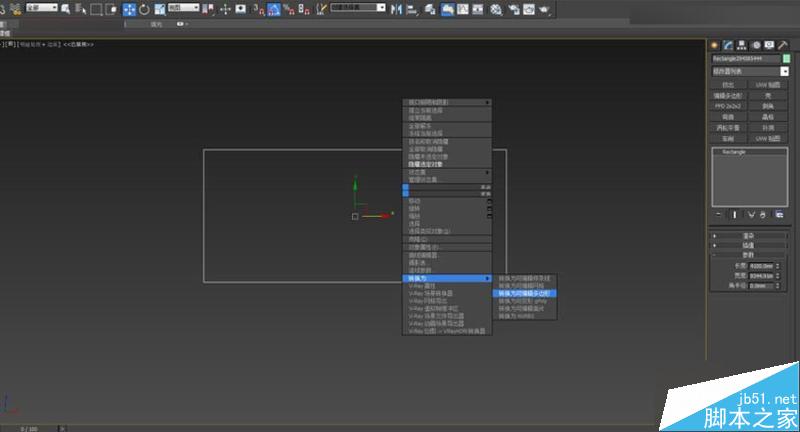800x432 pixels.
Task: Choose 转换为可编辑多边形 in the submenu
Action: click(x=525, y=293)
